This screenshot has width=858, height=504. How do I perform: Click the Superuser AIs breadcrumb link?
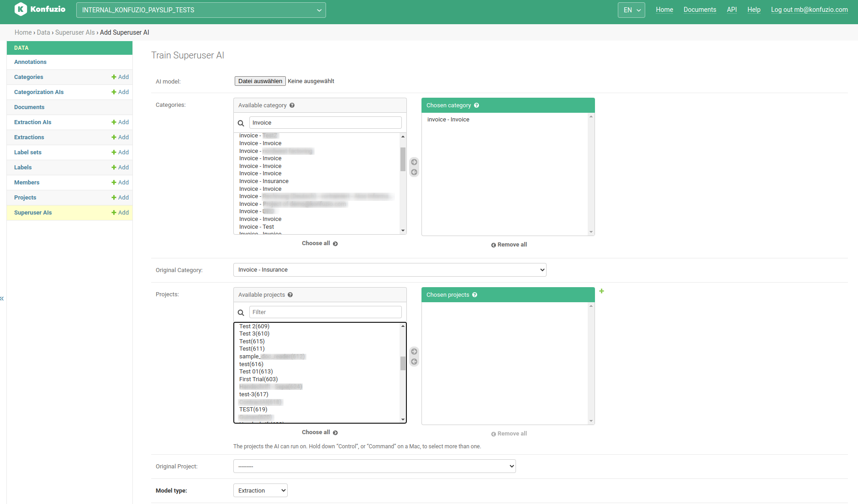(75, 32)
